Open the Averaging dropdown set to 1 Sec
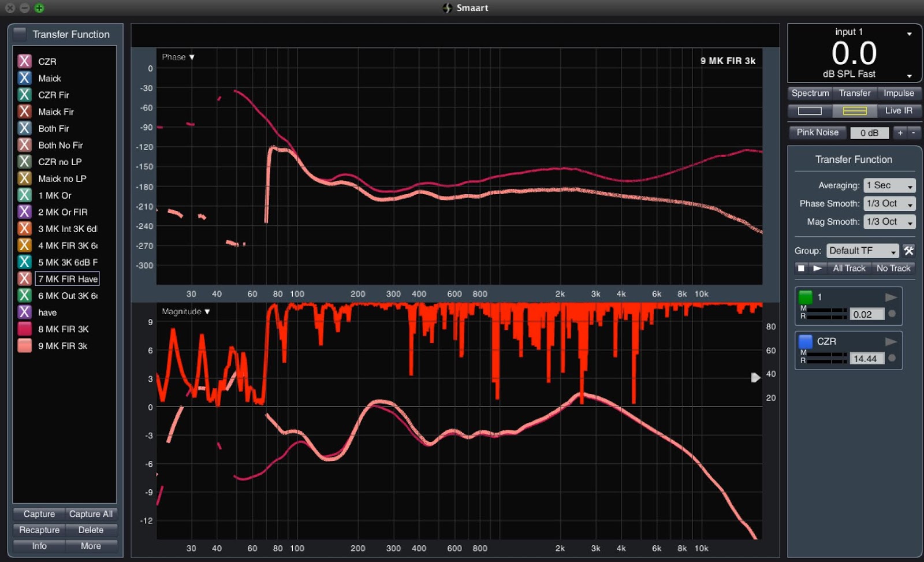Screen dimensions: 924x562 889,185
